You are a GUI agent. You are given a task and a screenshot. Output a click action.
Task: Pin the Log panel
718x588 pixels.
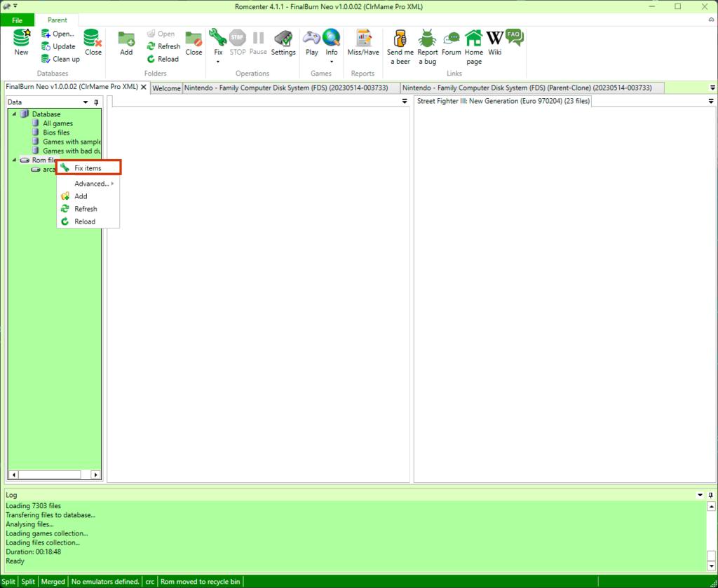(x=711, y=495)
